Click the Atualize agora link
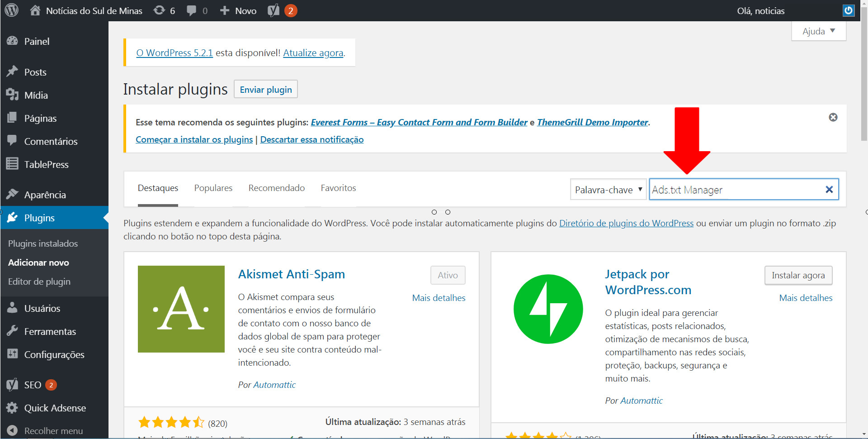 pyautogui.click(x=313, y=53)
